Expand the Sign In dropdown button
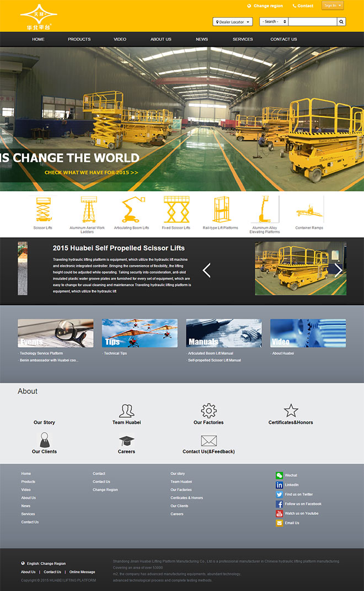 pyautogui.click(x=333, y=6)
